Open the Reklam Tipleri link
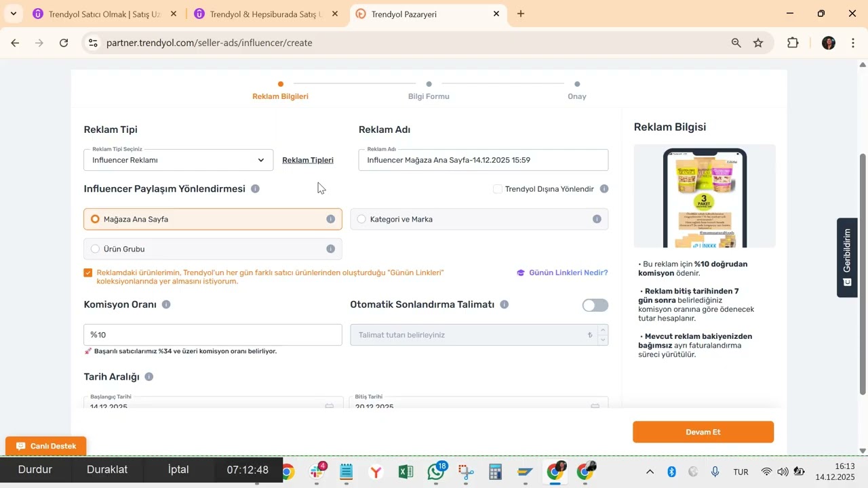The image size is (868, 488). click(x=308, y=160)
